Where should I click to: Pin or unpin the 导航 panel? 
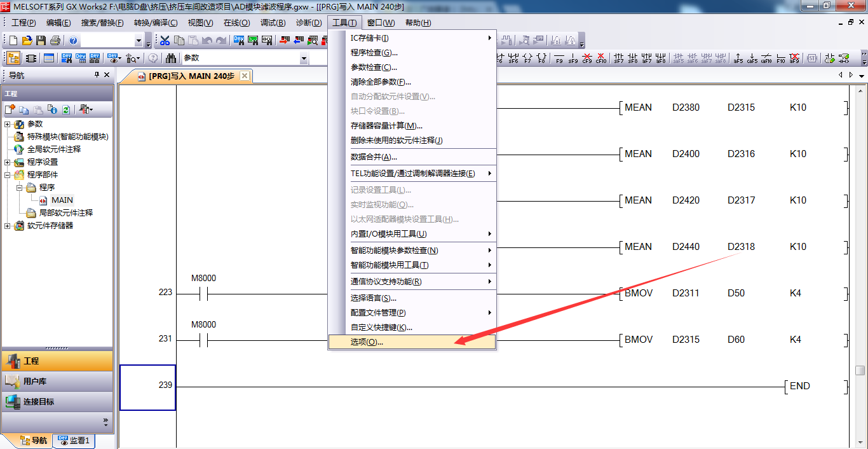(97, 75)
